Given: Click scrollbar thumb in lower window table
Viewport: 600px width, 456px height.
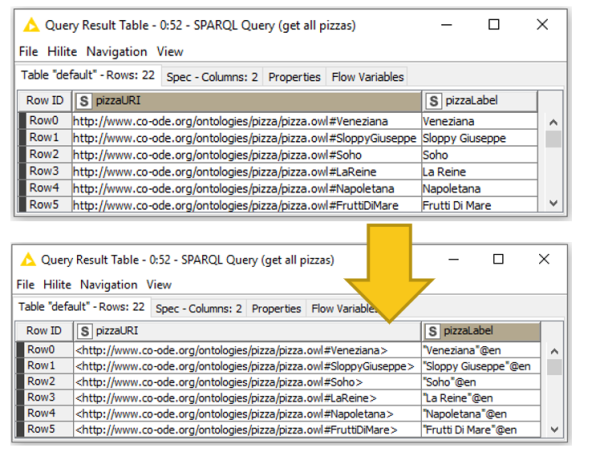Looking at the screenshot, I should tap(554, 367).
